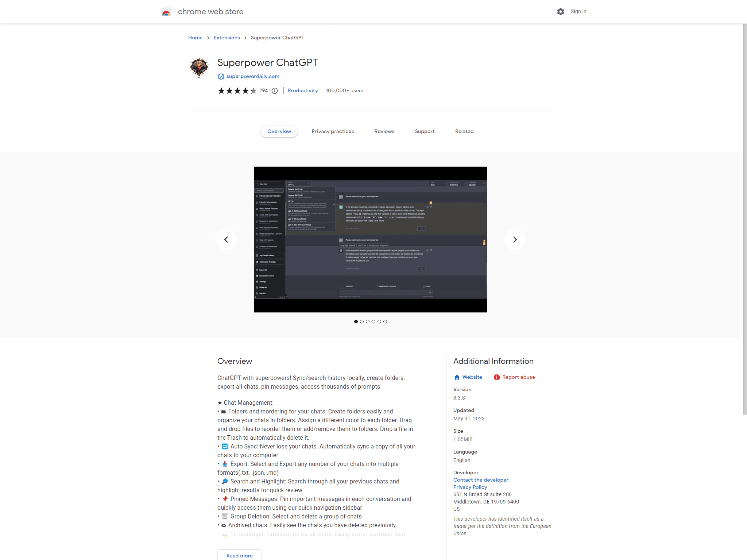Click the Additional Information heading
Screen dimensions: 747x560
[x=494, y=361]
